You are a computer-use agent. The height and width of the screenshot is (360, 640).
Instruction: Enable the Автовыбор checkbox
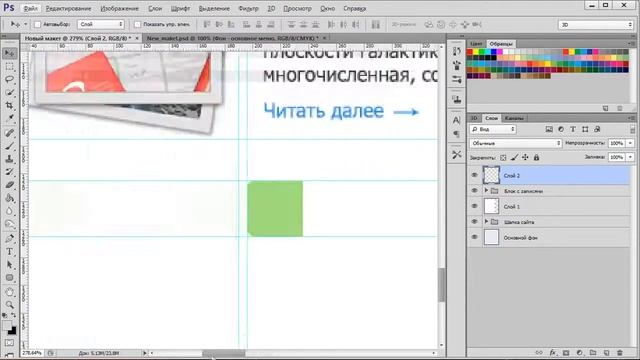[38, 24]
